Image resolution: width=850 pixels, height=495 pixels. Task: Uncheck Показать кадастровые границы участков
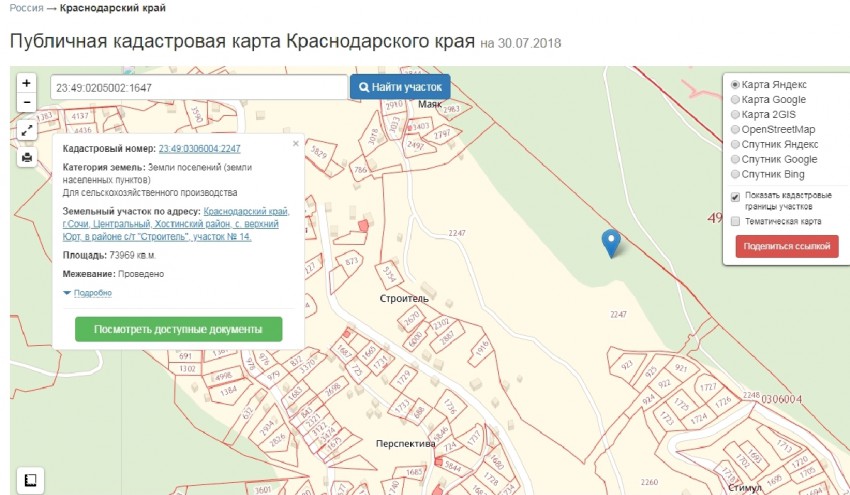[x=736, y=197]
